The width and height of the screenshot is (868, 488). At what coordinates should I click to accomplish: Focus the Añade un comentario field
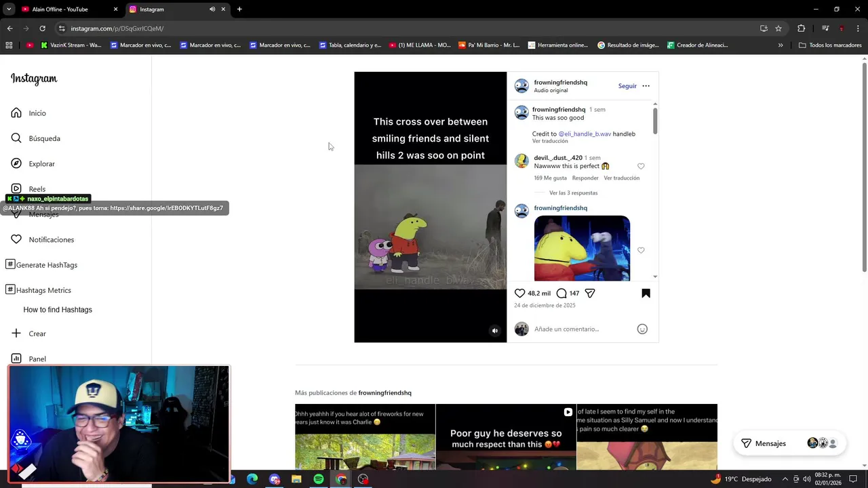click(x=582, y=329)
